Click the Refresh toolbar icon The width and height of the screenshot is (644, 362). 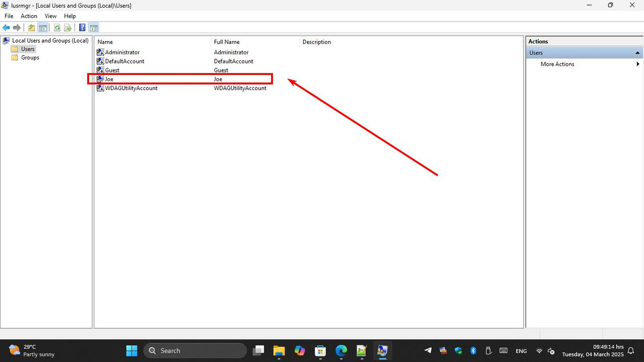(x=57, y=28)
